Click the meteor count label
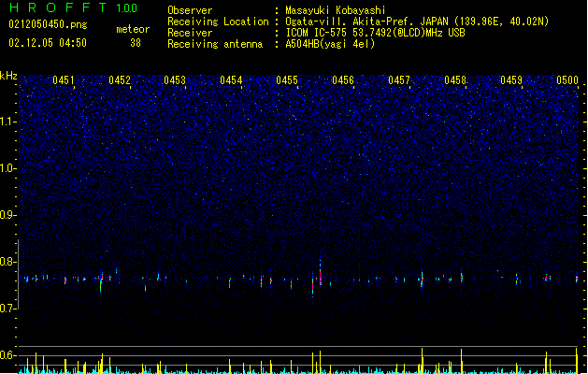Image resolution: width=588 pixels, height=374 pixels. tap(133, 29)
